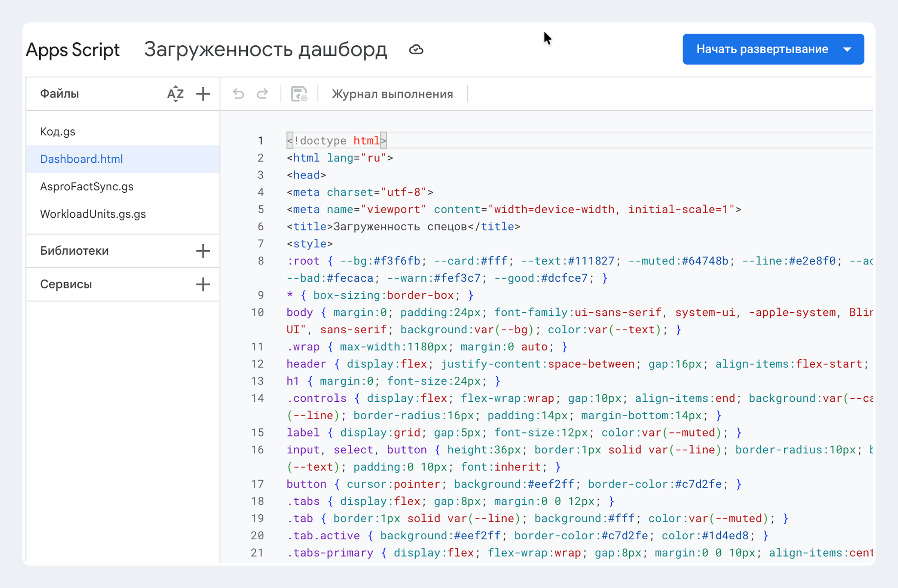Click the undo arrow in the editor toolbar

238,94
